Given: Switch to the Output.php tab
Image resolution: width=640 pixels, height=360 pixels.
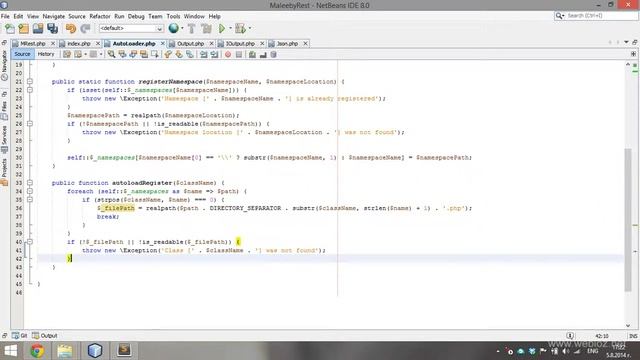Looking at the screenshot, I should [x=190, y=43].
